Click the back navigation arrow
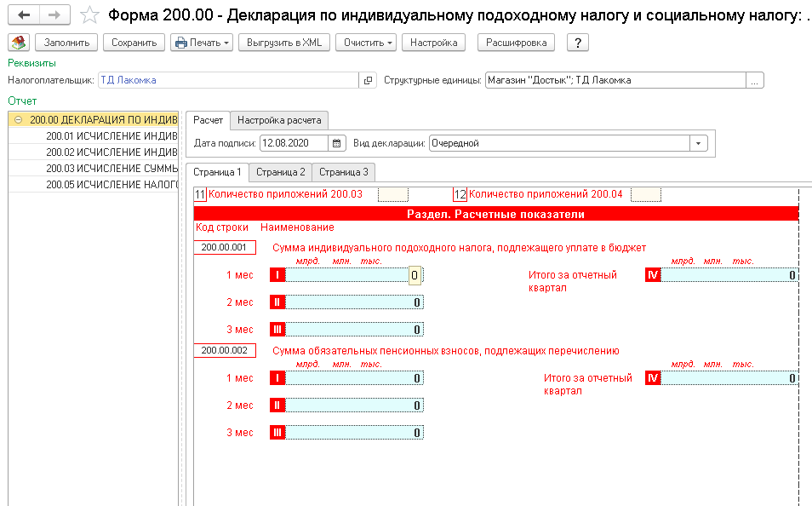This screenshot has width=812, height=506. tap(24, 15)
